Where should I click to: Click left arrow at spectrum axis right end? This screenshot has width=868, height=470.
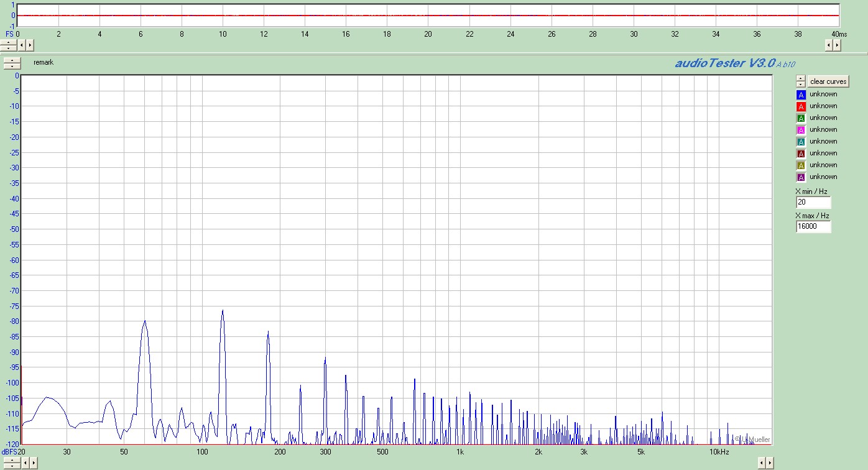tap(762, 463)
